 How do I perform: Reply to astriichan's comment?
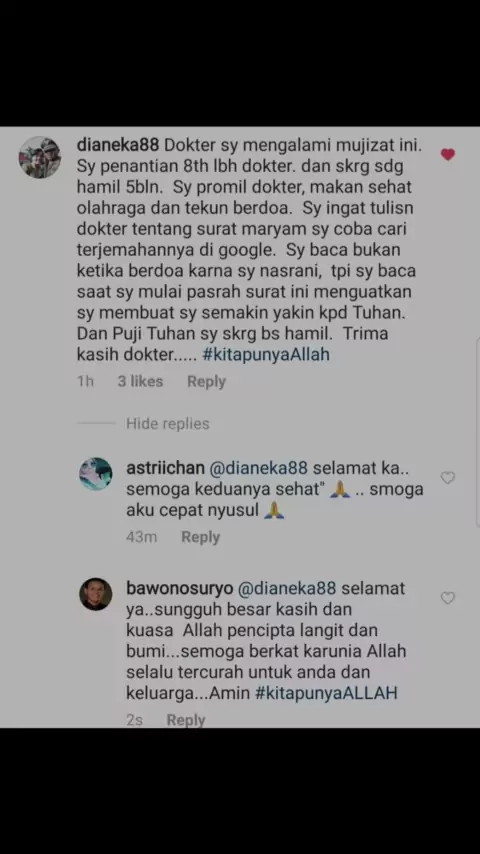click(200, 537)
